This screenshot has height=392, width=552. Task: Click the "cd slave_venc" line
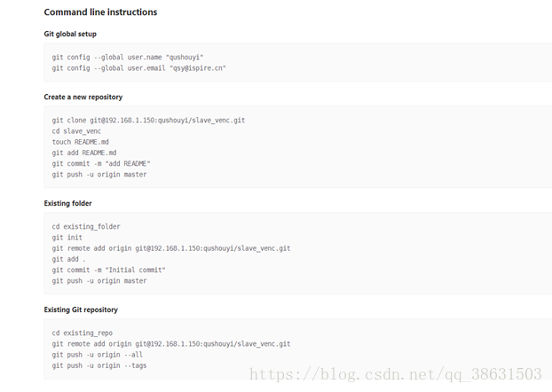click(76, 130)
